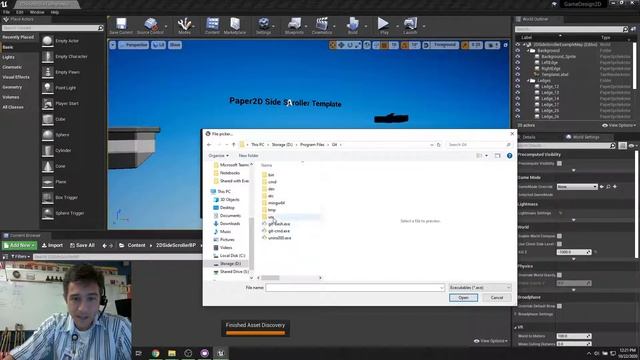Toggle visibility of RightEdge actor
This screenshot has width=640, height=360.
pyautogui.click(x=518, y=69)
